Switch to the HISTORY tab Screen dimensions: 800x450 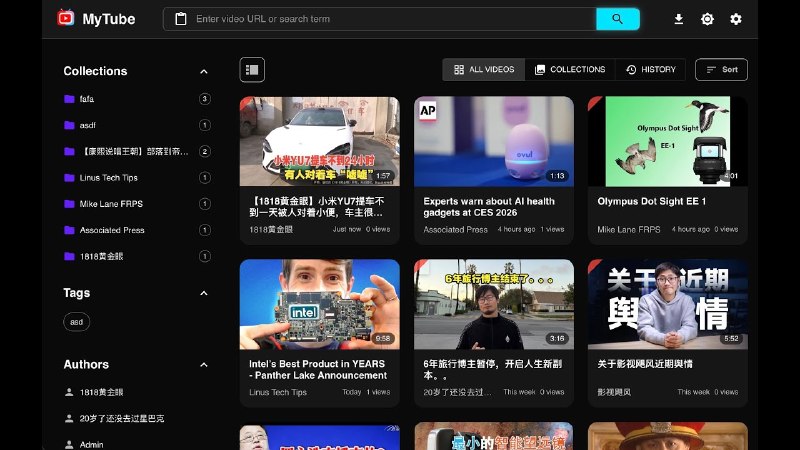(651, 69)
